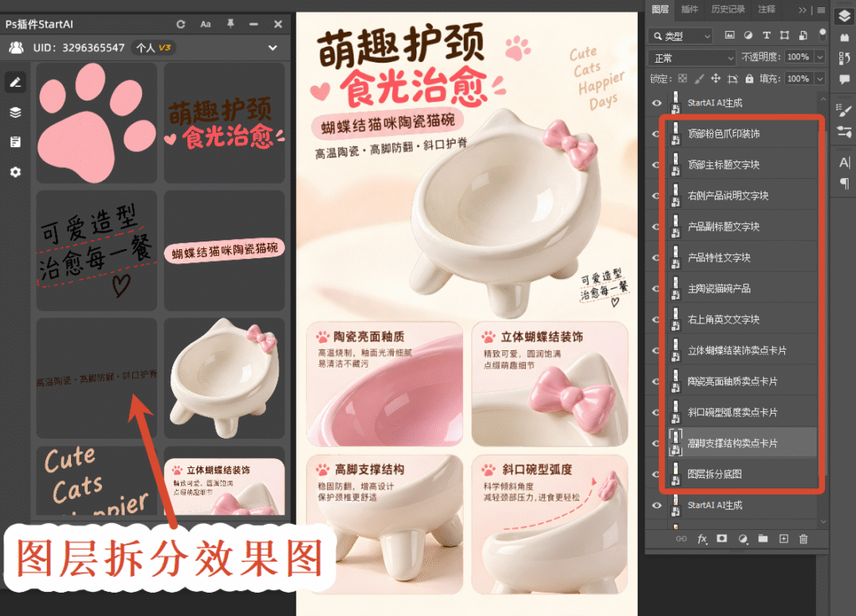
Task: Open Layers panel icon in right dock
Action: tap(844, 17)
